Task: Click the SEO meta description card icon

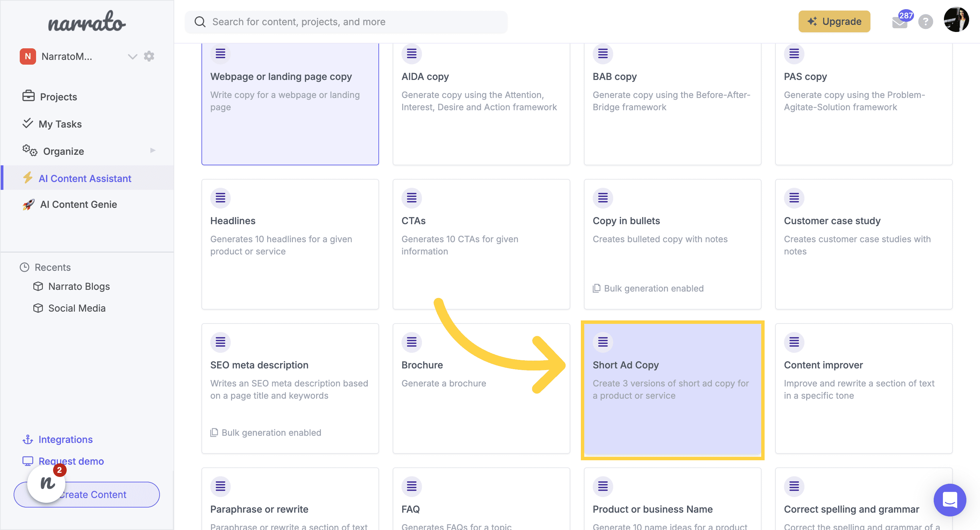Action: (x=220, y=342)
